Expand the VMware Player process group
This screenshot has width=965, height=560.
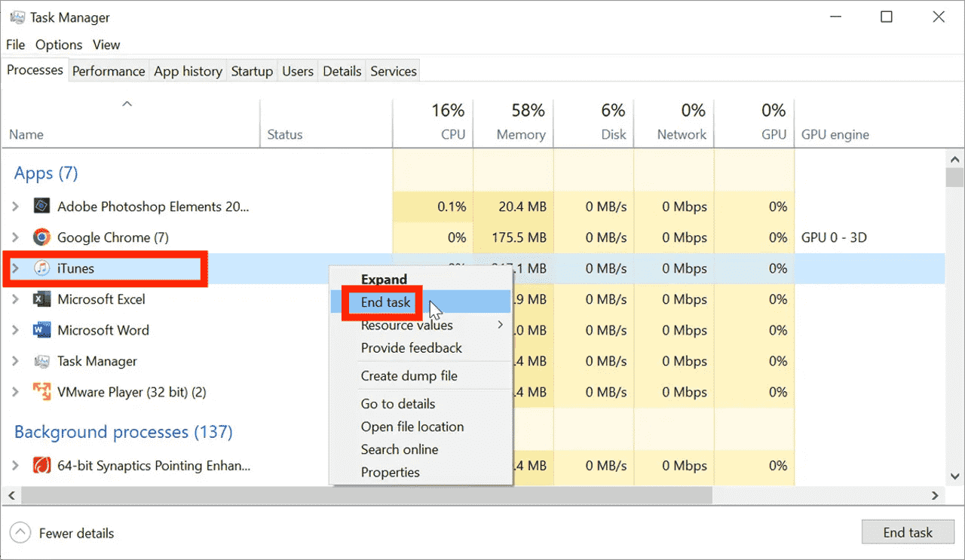[16, 392]
